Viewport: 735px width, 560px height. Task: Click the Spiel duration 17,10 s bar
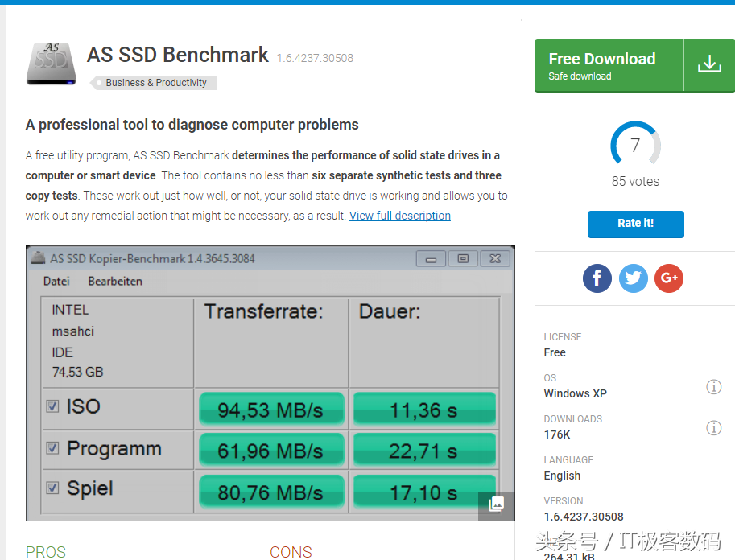tap(424, 492)
